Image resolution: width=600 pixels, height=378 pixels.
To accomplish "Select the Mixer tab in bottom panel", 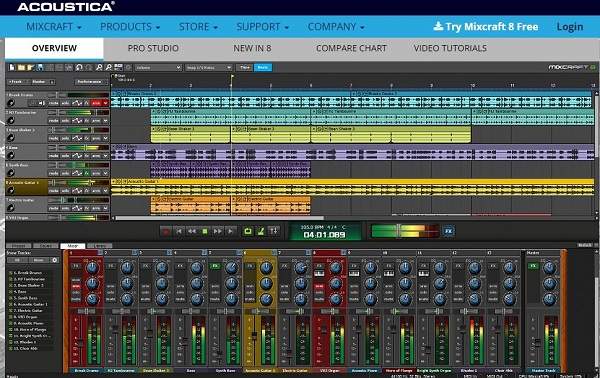I will [x=73, y=246].
